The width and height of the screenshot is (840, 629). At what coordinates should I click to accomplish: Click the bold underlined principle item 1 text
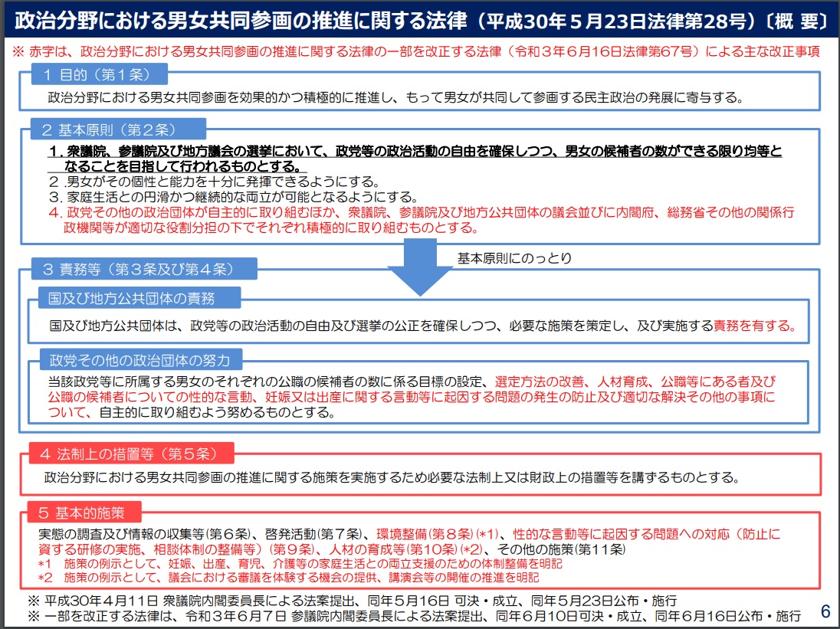pos(414,159)
